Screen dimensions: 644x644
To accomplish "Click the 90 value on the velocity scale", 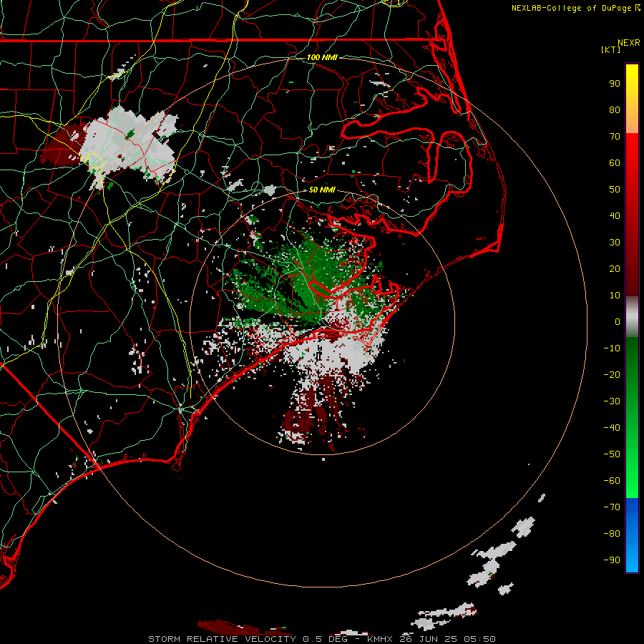I will point(615,84).
